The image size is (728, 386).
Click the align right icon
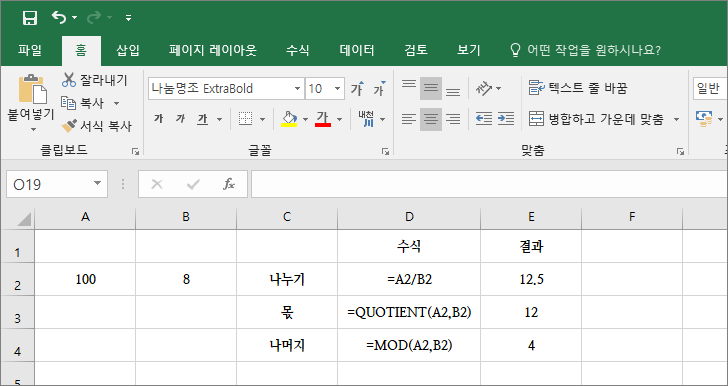[x=453, y=119]
